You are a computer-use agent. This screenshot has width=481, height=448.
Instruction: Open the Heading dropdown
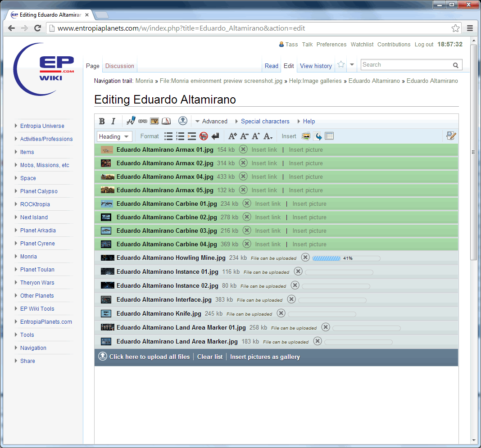[x=114, y=136]
